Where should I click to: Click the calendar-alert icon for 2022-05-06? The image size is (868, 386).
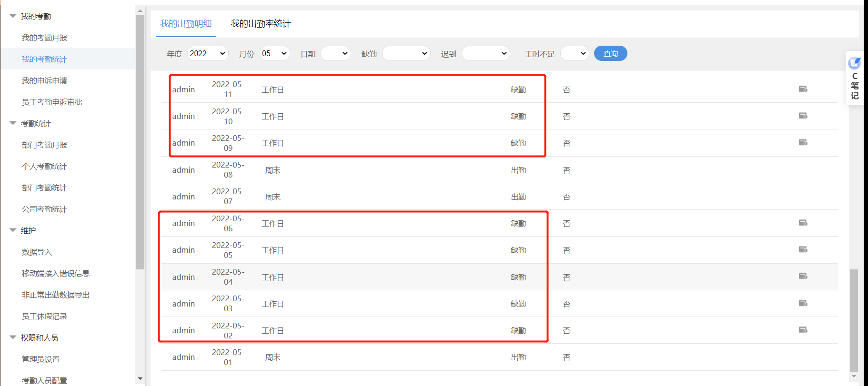click(x=803, y=223)
